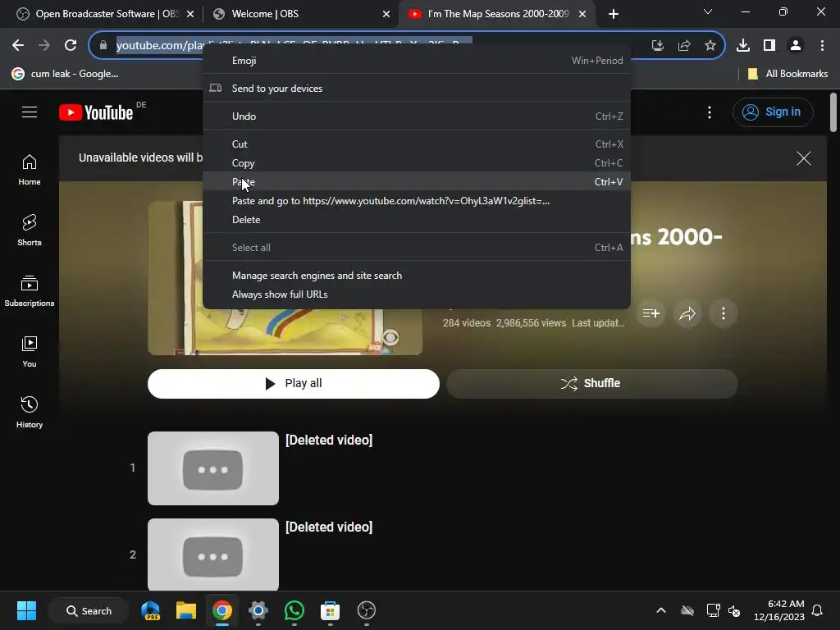The height and width of the screenshot is (630, 840).
Task: Select Always show full URLs
Action: tap(416, 294)
